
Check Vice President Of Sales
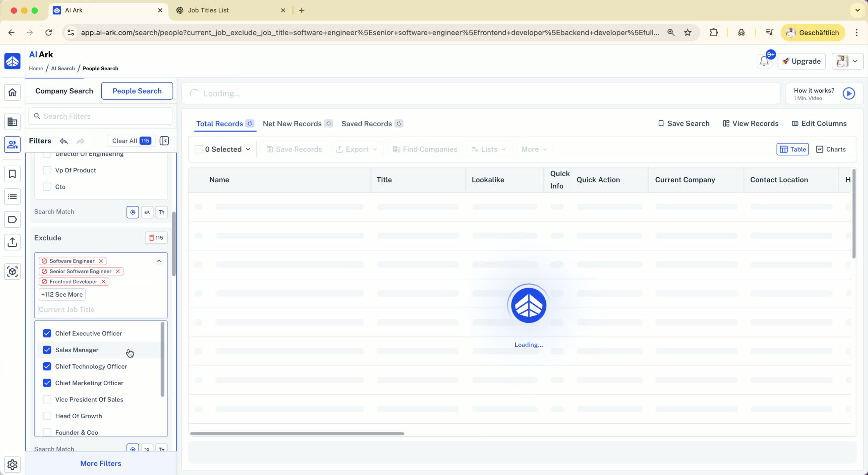pyautogui.click(x=47, y=399)
